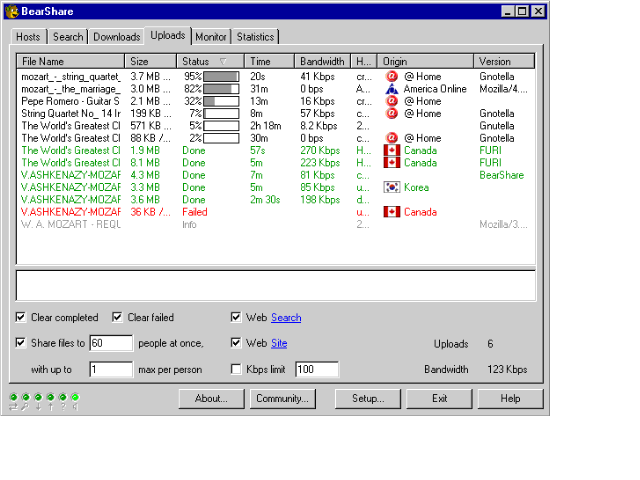640x480 pixels.
Task: Click the question mark status light
Action: [62, 397]
